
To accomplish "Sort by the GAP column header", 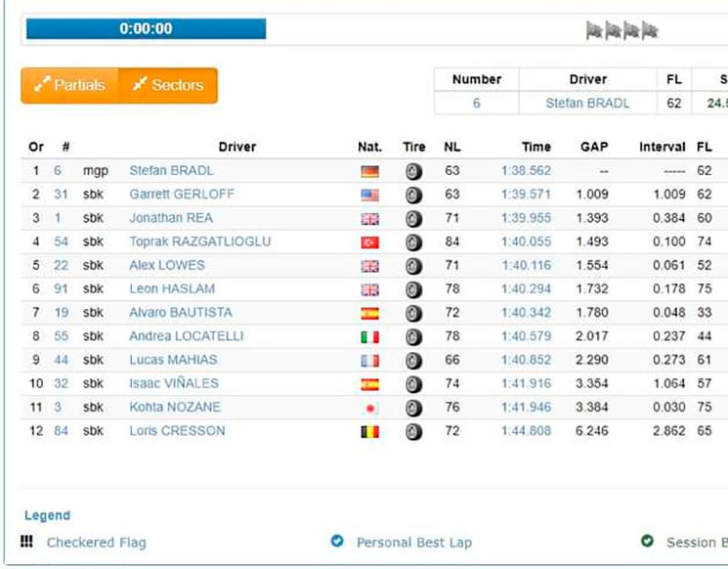I will click(593, 147).
